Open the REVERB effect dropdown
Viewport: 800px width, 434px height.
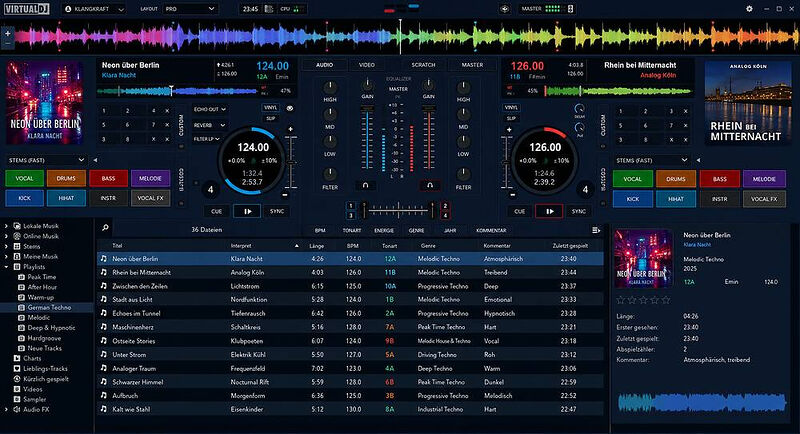(x=210, y=125)
